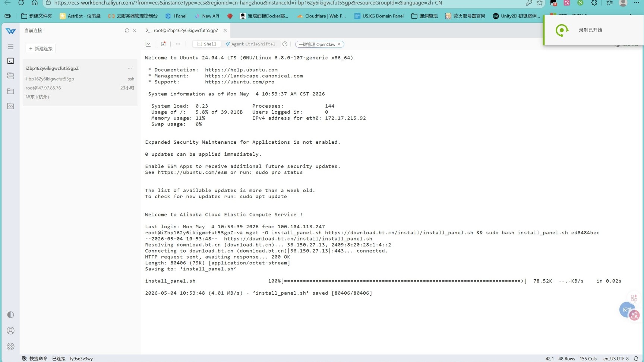Open the 漏洞复现 bookmark folder
This screenshot has height=362, width=644.
[424, 16]
